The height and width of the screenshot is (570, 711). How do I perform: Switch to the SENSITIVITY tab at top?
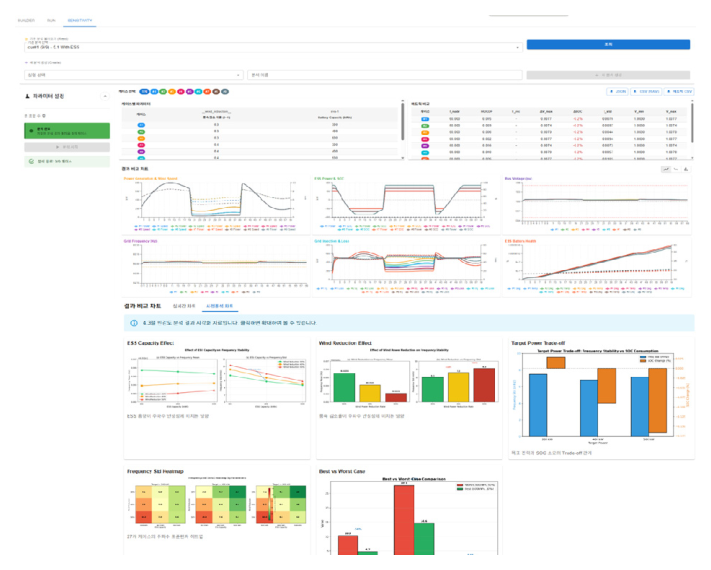tap(82, 19)
